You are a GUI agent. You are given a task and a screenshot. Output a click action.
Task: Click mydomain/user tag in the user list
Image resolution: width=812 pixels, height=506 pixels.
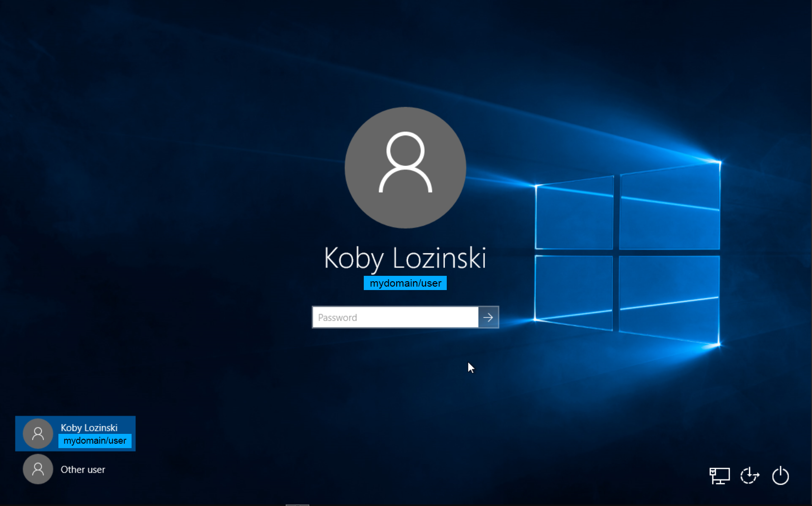(x=95, y=441)
